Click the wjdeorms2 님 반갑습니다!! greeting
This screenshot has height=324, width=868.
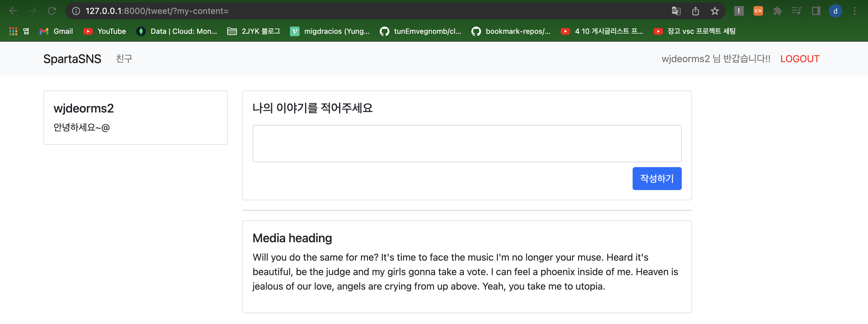pyautogui.click(x=716, y=59)
